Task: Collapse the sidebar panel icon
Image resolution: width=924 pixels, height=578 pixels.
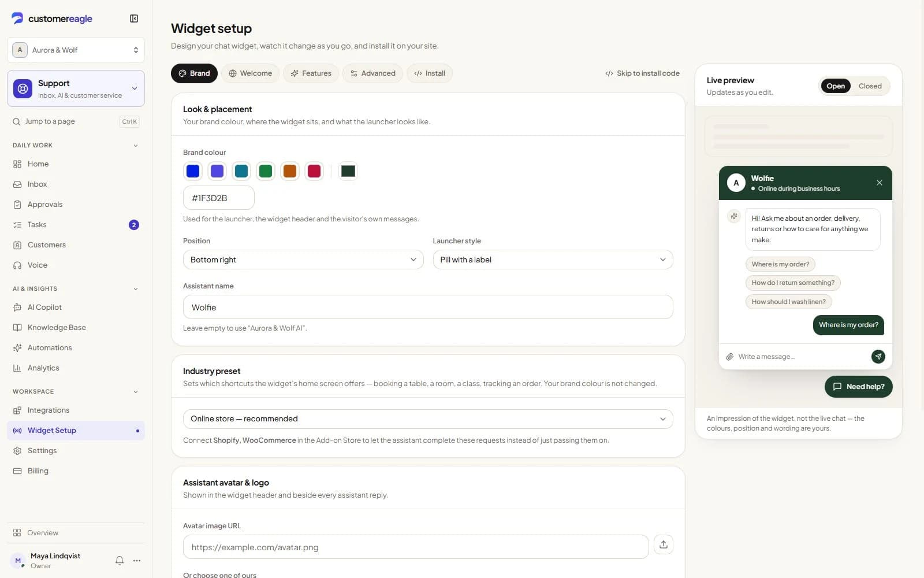Action: [x=134, y=18]
